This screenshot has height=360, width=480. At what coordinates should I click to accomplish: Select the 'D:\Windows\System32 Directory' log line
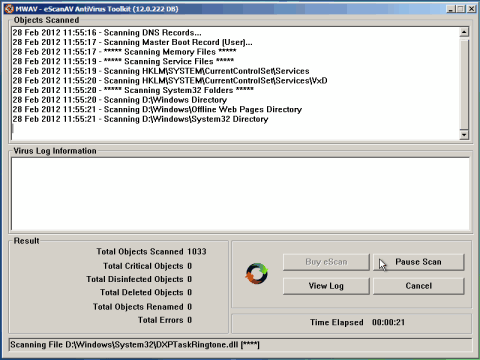coord(140,119)
